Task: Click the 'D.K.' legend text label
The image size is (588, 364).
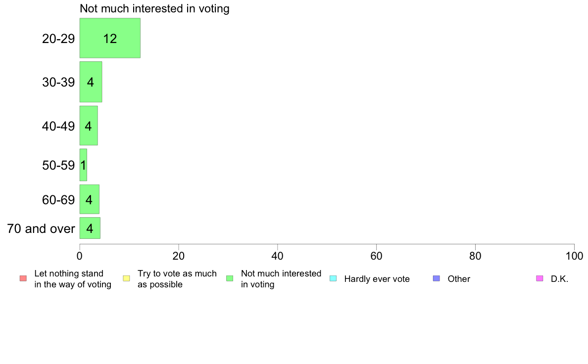Action: pyautogui.click(x=559, y=279)
